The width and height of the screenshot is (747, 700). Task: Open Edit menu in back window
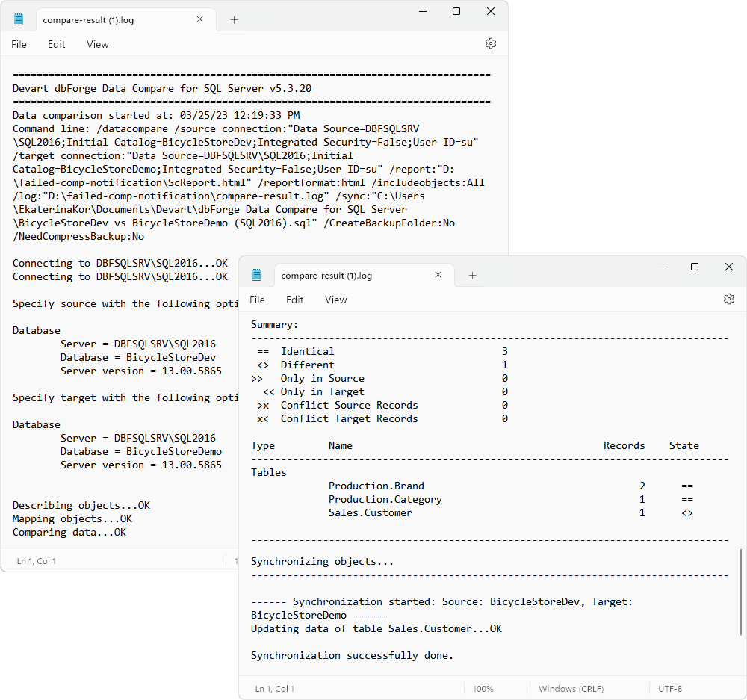[56, 44]
